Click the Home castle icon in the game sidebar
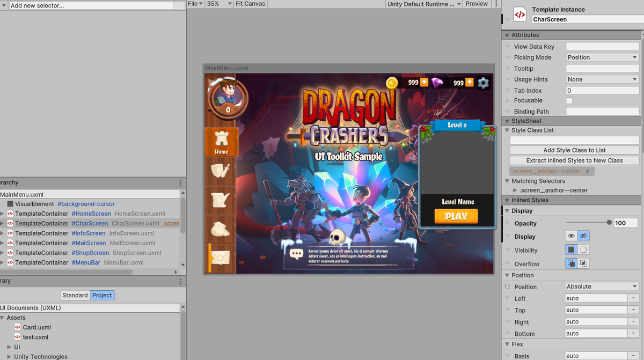 click(x=222, y=138)
